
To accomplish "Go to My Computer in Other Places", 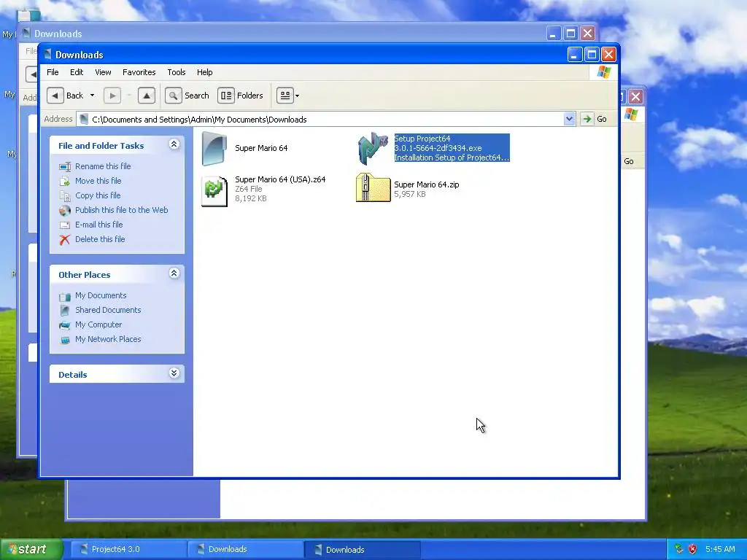I will (x=98, y=324).
